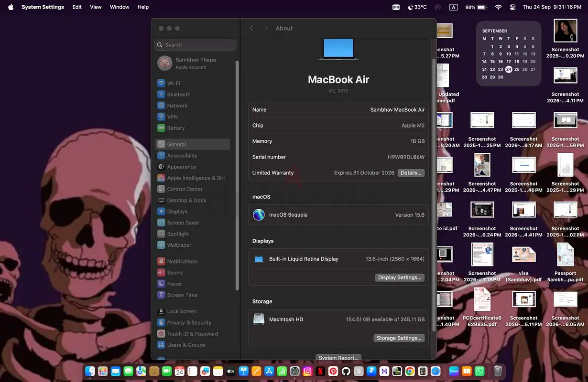Open the System Settings menu
Screen dimensions: 588x382
43,7
